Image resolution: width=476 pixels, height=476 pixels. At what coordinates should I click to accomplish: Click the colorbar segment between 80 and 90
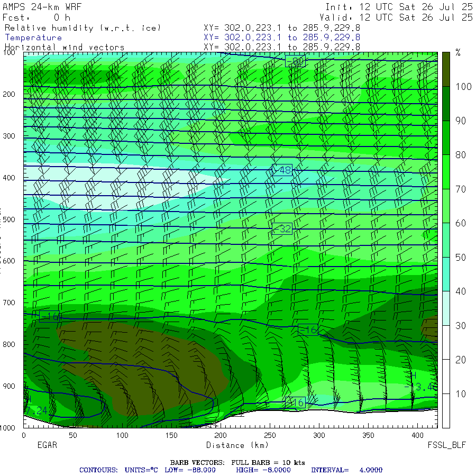(x=446, y=138)
